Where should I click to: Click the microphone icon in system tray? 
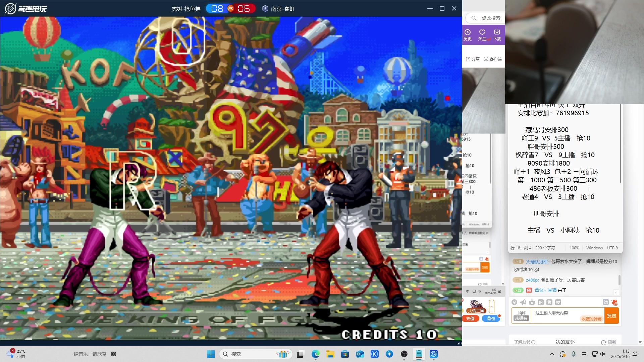click(574, 354)
